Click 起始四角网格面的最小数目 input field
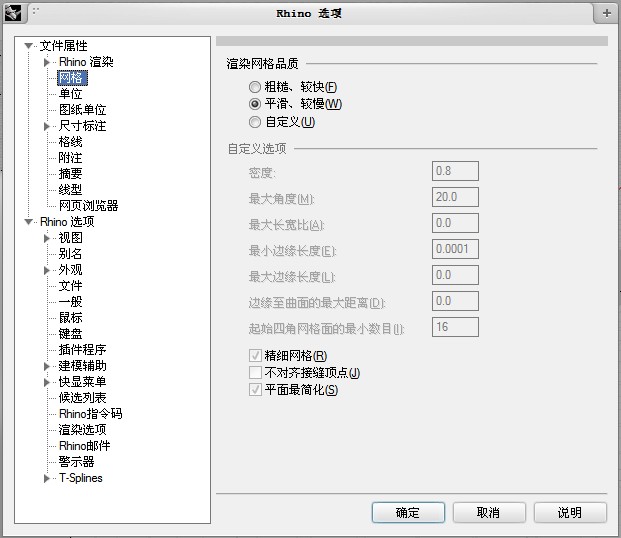This screenshot has width=621, height=538. tap(455, 327)
